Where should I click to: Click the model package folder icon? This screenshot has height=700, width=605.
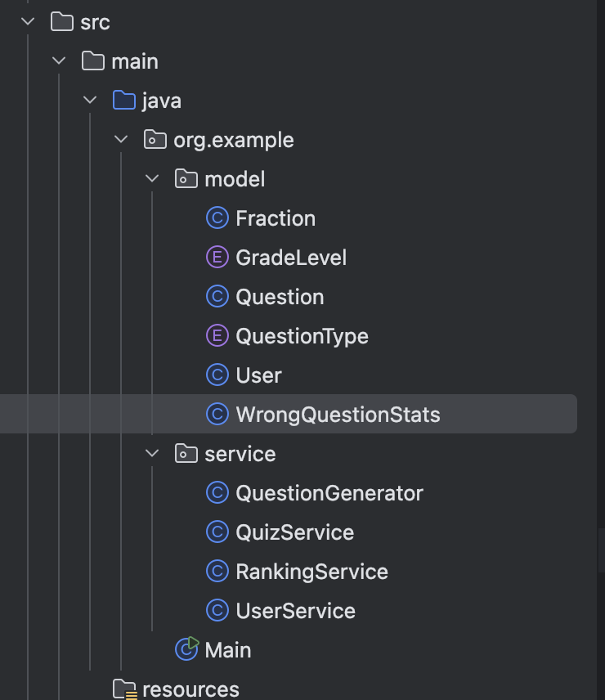(186, 179)
